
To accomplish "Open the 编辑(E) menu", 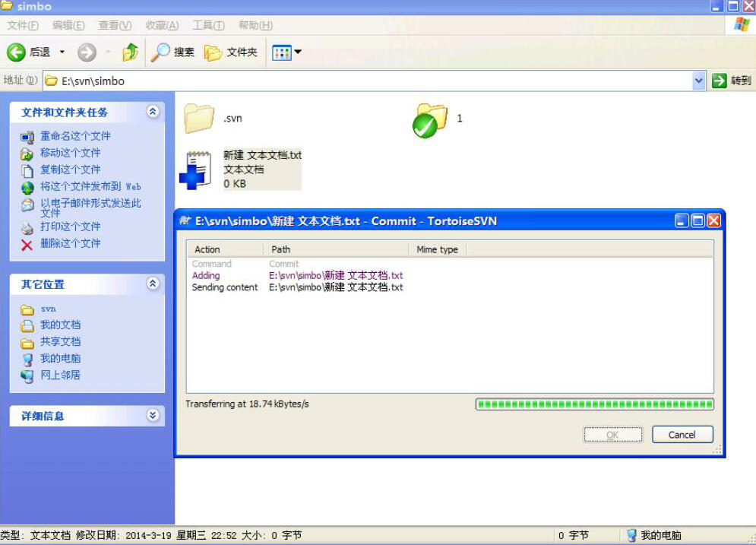I will (68, 25).
